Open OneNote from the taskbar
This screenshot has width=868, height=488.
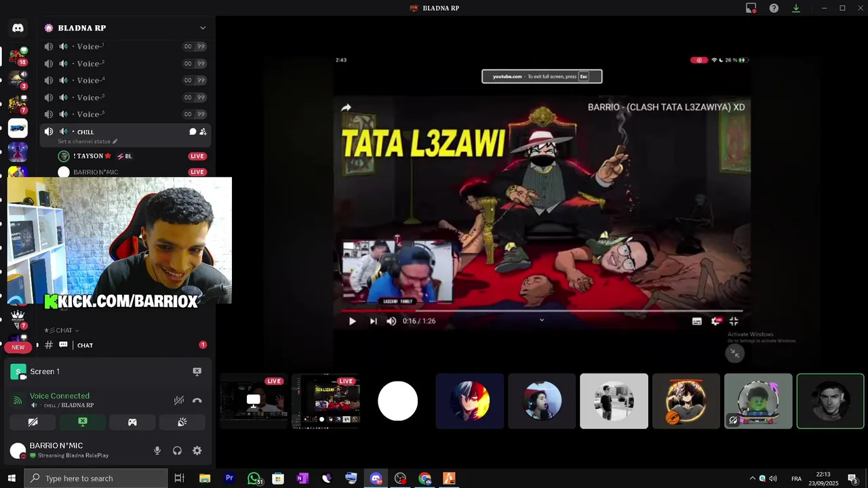click(302, 479)
